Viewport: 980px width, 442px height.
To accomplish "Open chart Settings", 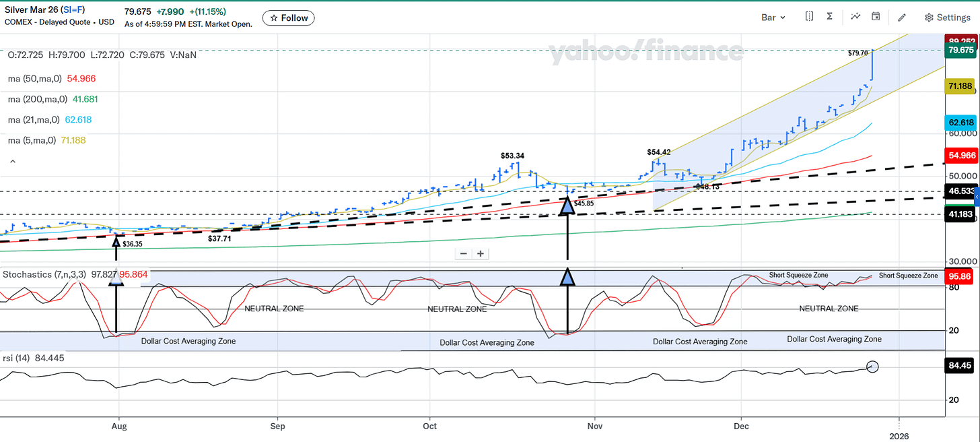I will point(947,18).
